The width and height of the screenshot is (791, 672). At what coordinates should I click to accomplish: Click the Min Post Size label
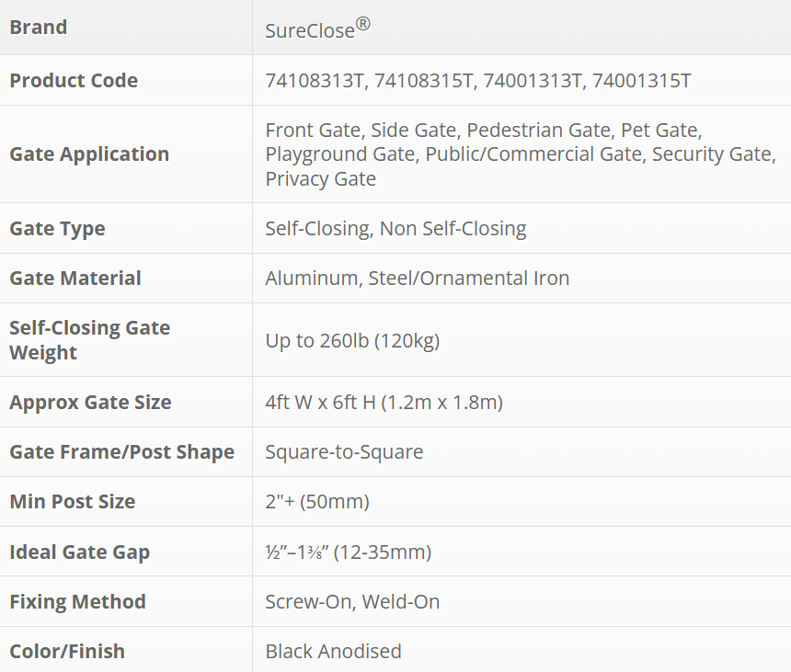pos(73,502)
